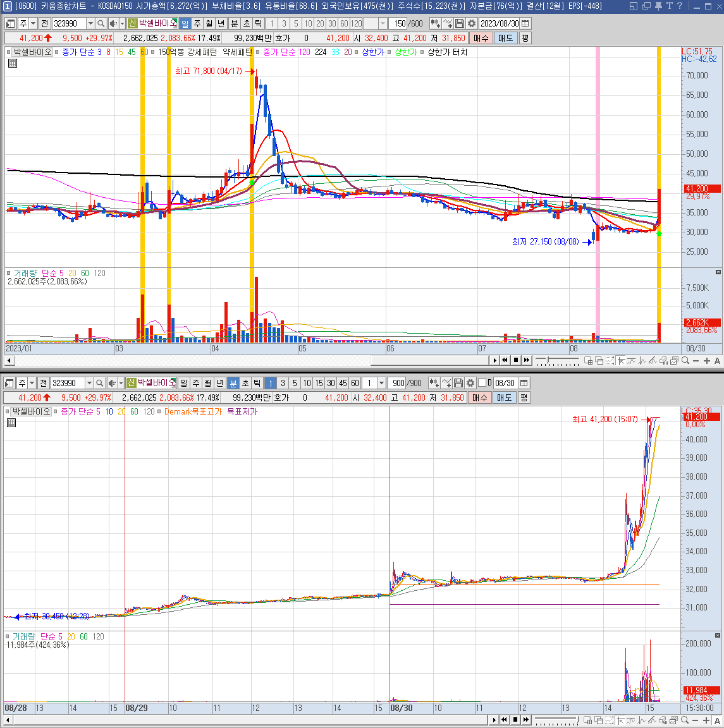The image size is (724, 728).
Task: Click the A auto-scale icon on top chart
Action: pos(718,361)
